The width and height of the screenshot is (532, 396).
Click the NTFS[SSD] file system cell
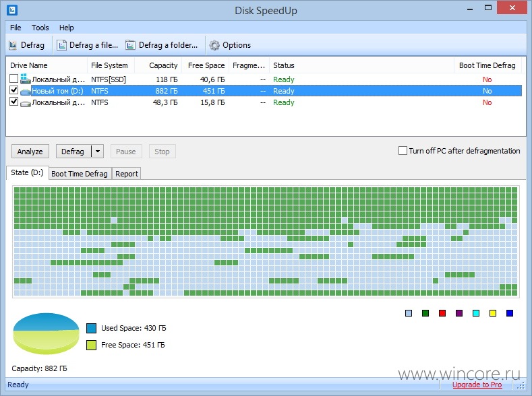coord(109,79)
